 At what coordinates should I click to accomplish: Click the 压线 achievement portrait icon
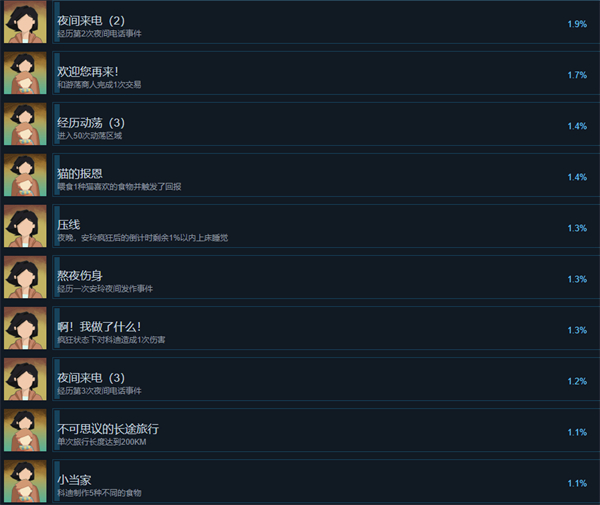(x=25, y=226)
